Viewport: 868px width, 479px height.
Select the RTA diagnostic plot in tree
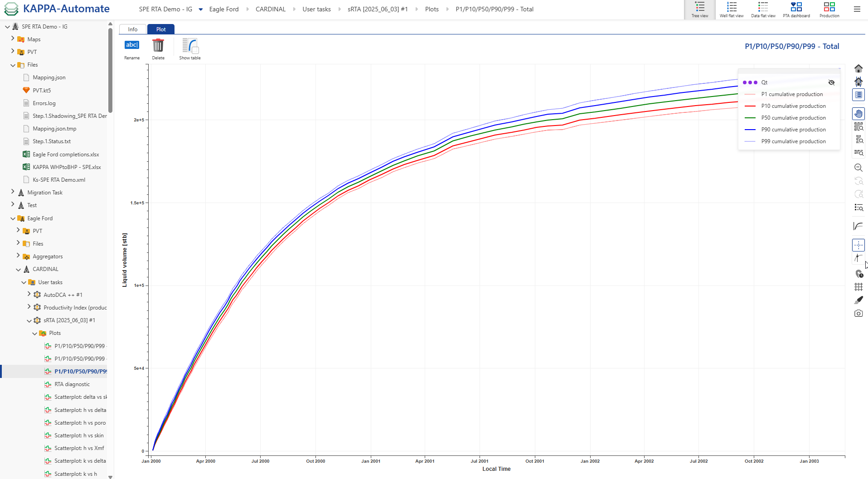(x=73, y=384)
